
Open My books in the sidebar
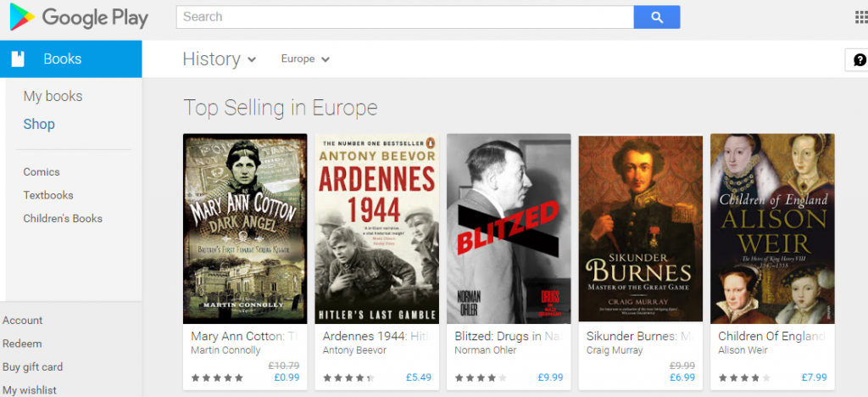click(53, 97)
